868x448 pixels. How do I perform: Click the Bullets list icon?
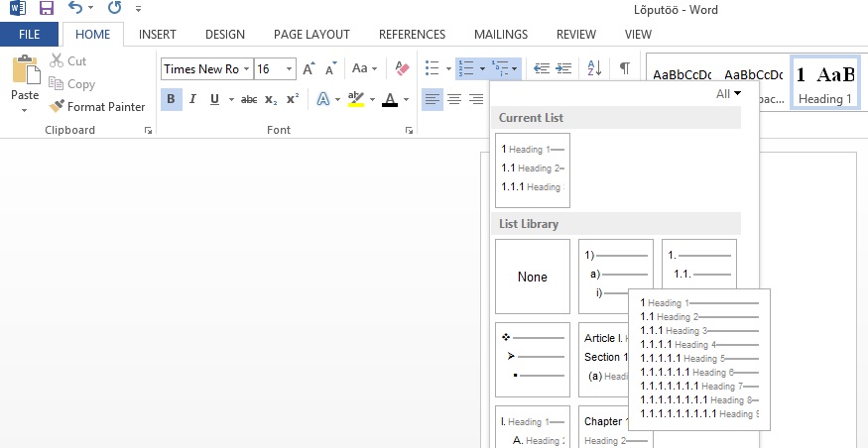click(433, 68)
